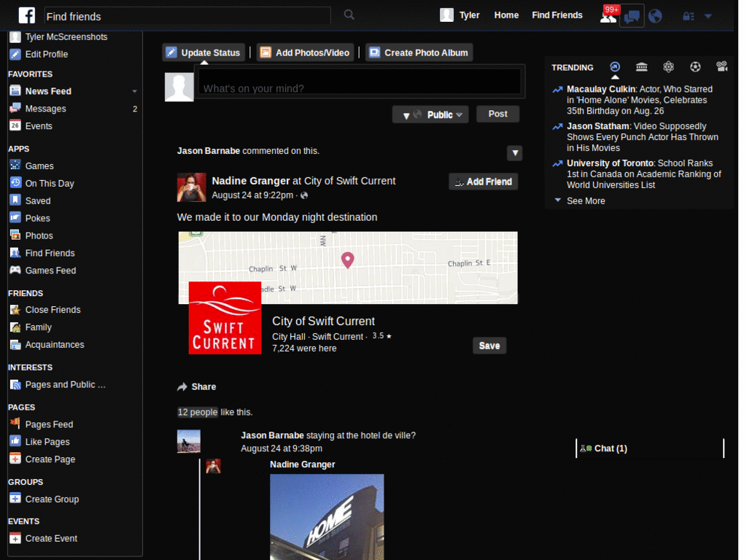Open post options arrow on Nadine's story
747x560 pixels.
click(x=515, y=152)
